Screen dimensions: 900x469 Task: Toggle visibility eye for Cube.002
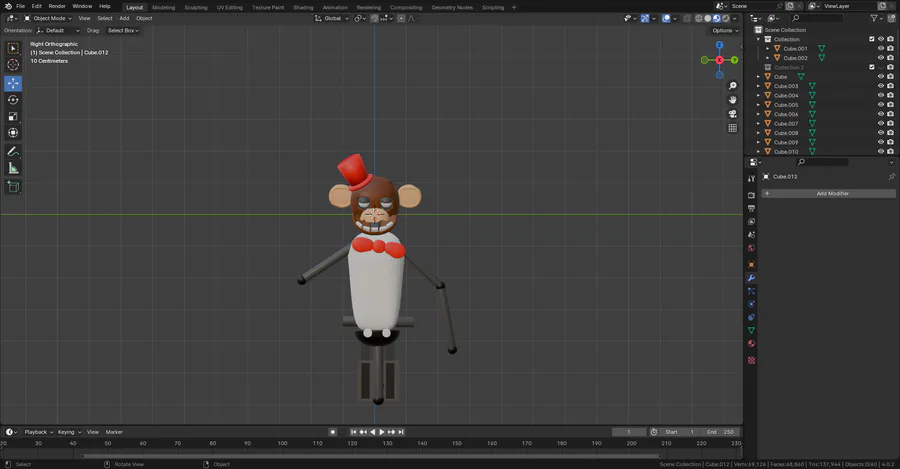(880, 58)
